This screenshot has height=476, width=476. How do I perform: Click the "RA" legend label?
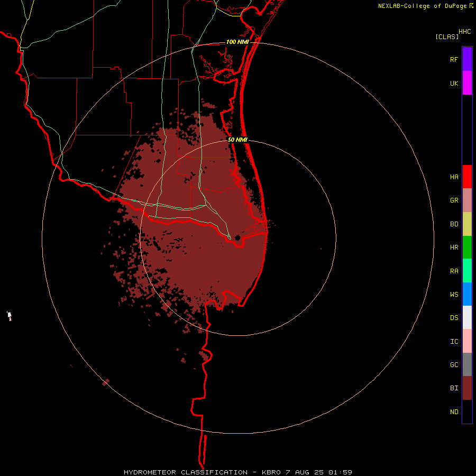454,271
